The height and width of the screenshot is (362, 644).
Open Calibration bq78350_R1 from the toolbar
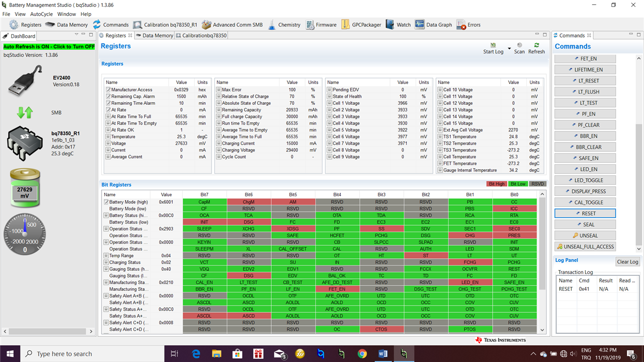165,25
